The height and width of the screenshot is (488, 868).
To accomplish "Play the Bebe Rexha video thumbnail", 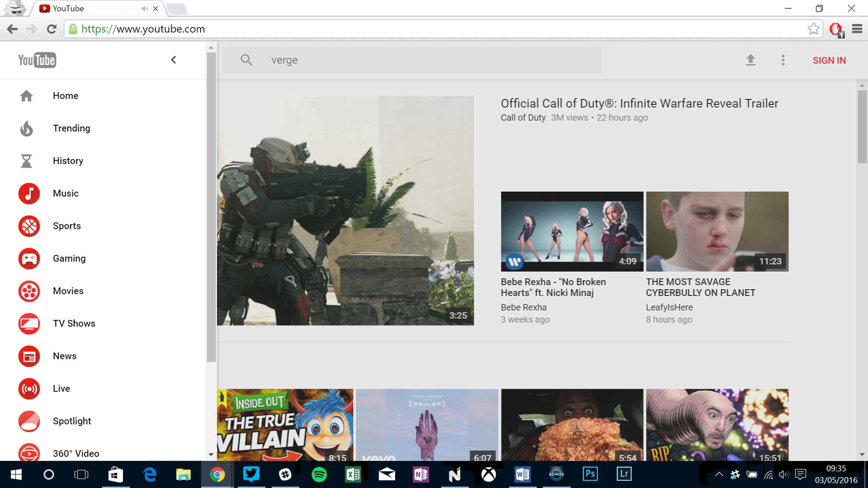I will [x=572, y=231].
